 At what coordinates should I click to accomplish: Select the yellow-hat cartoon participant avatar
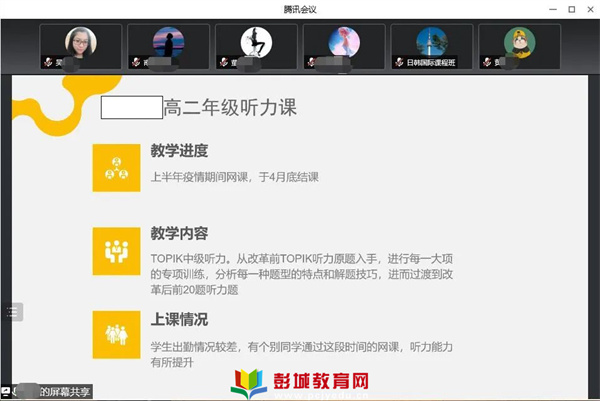coord(519,42)
